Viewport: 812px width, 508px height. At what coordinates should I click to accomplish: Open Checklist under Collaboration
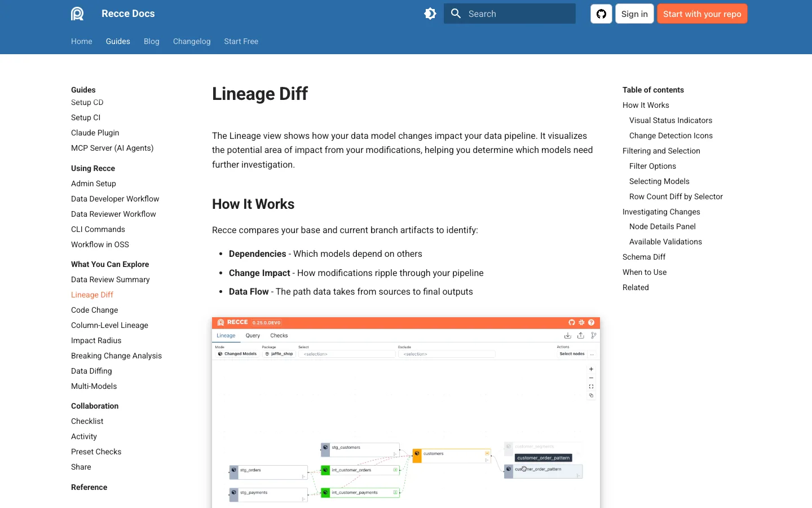click(87, 421)
